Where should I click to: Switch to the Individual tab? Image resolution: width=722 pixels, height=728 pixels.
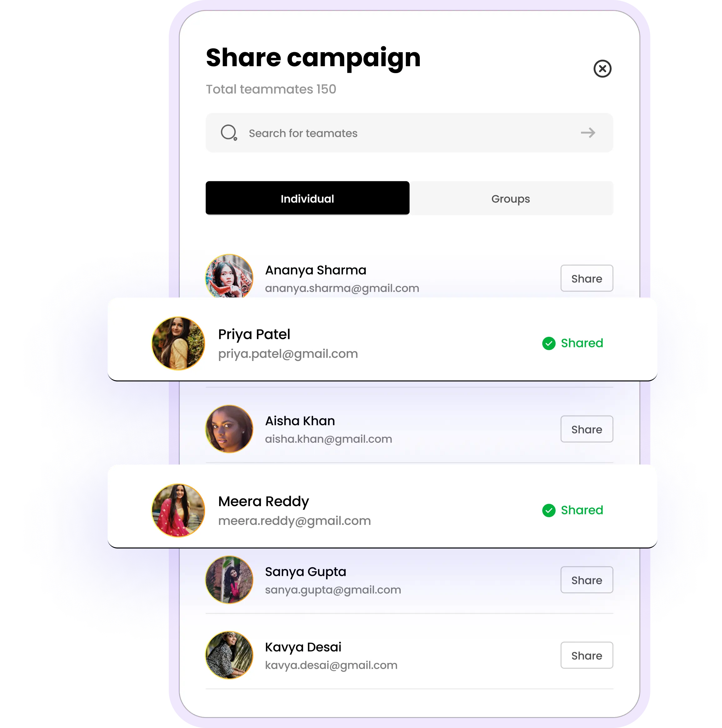307,198
